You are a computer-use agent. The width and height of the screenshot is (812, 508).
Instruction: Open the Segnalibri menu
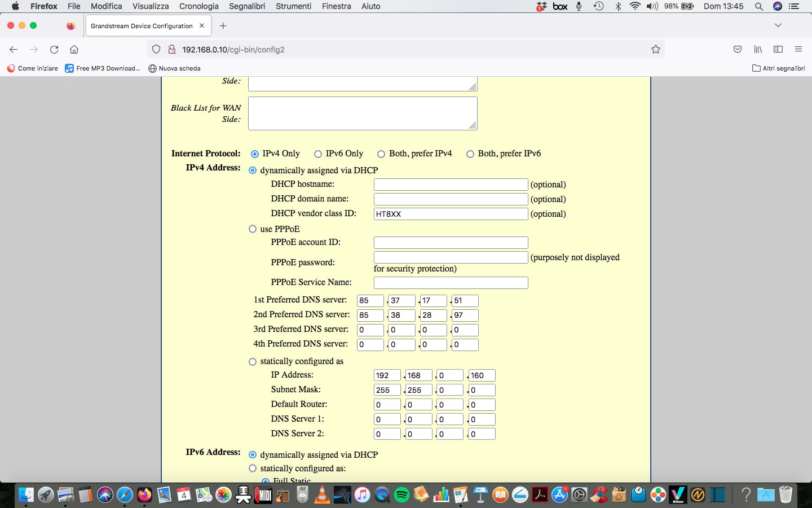246,6
